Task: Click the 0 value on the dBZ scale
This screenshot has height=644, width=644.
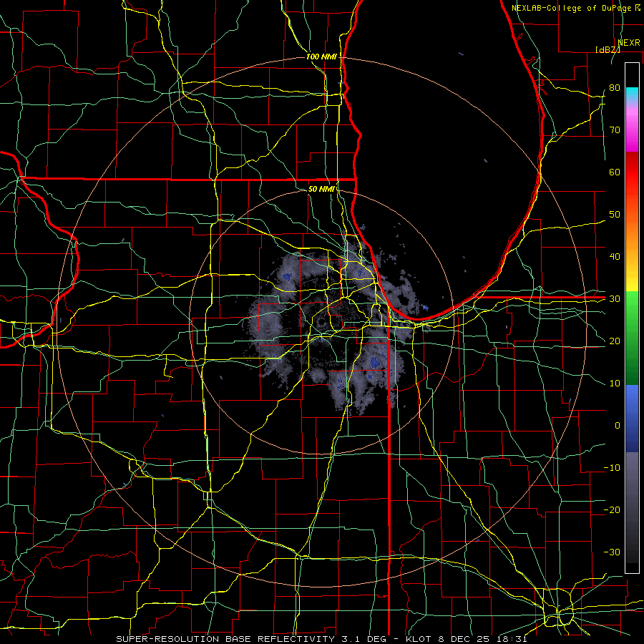Action: coord(618,426)
